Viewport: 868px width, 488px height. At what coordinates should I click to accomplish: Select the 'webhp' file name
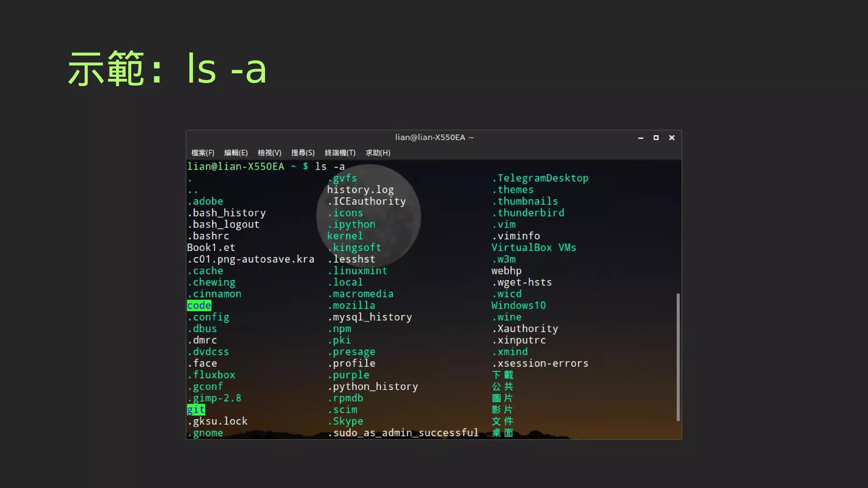(x=506, y=271)
